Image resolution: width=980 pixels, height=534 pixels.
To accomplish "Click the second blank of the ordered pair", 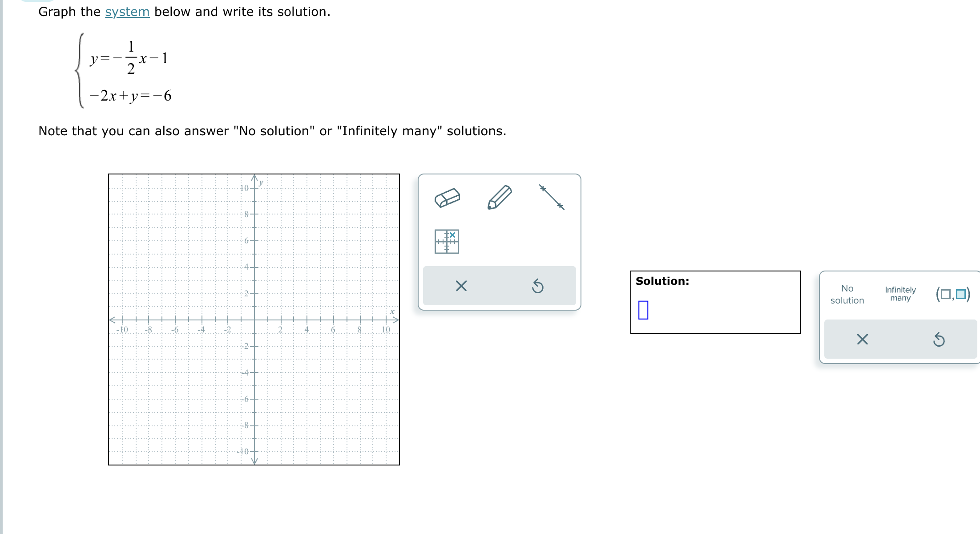I will point(961,293).
